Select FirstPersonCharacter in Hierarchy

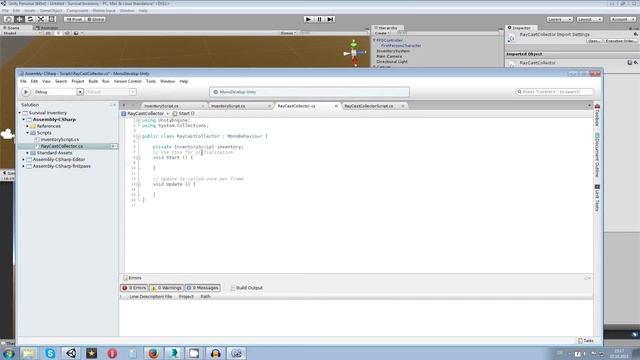(401, 46)
